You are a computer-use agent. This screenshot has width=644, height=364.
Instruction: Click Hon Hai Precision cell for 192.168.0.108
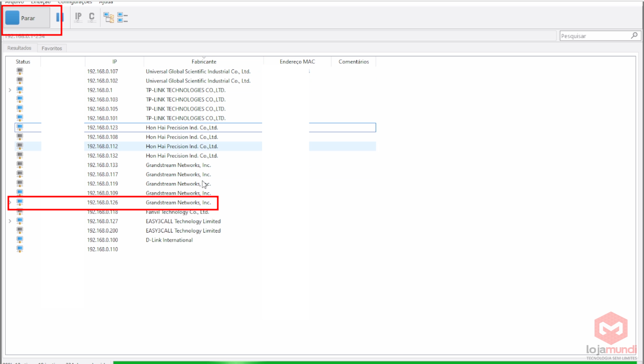[x=182, y=137]
